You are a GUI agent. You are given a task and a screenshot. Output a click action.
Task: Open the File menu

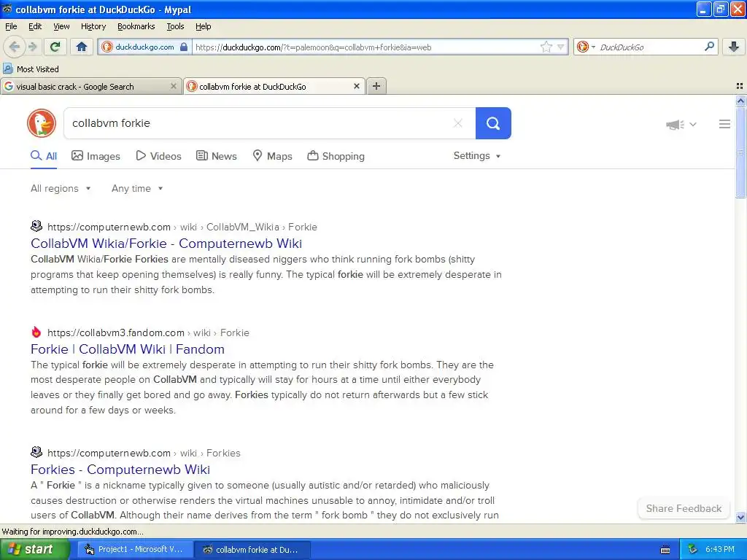pos(11,26)
